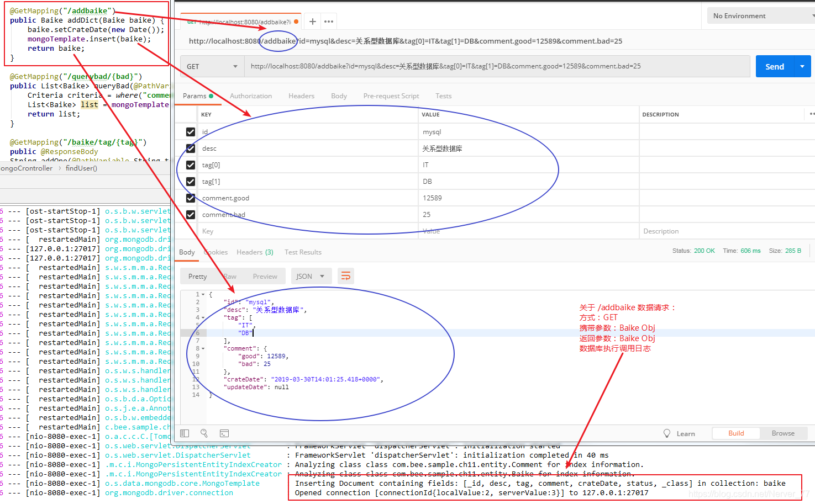The image size is (815, 504).
Task: Open the tab options ellipsis menu
Action: tap(329, 22)
